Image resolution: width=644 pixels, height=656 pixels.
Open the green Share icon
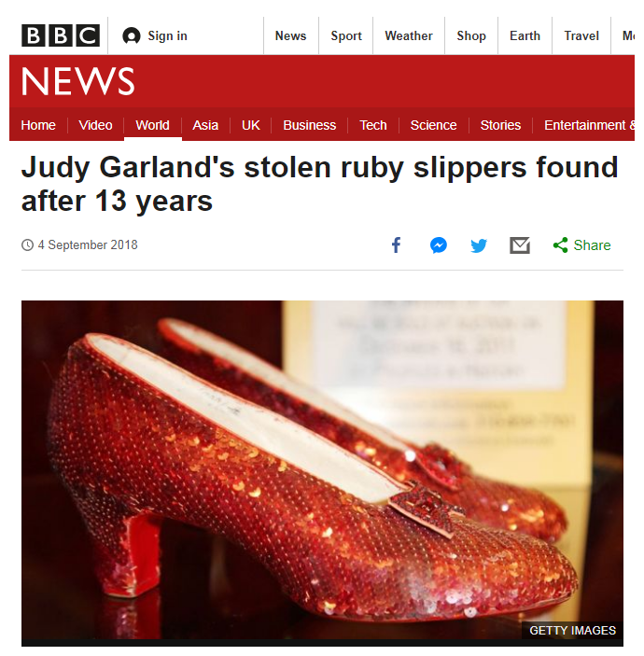(560, 245)
